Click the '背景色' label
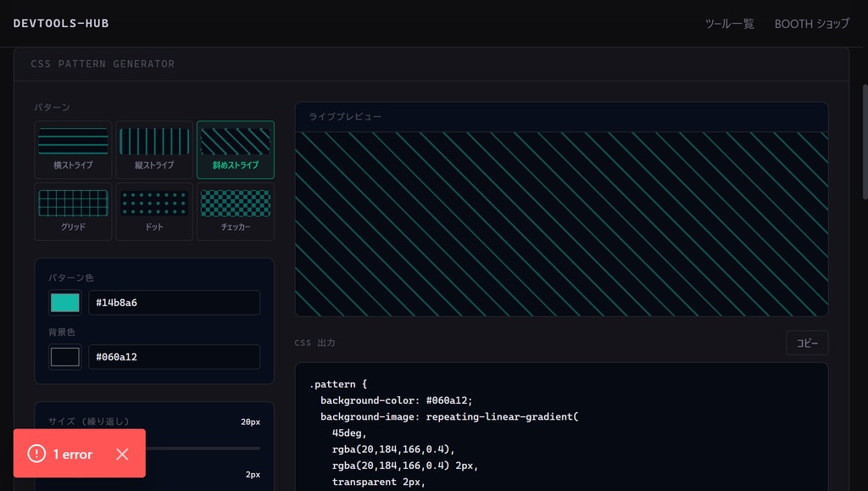This screenshot has height=491, width=868. [x=61, y=332]
